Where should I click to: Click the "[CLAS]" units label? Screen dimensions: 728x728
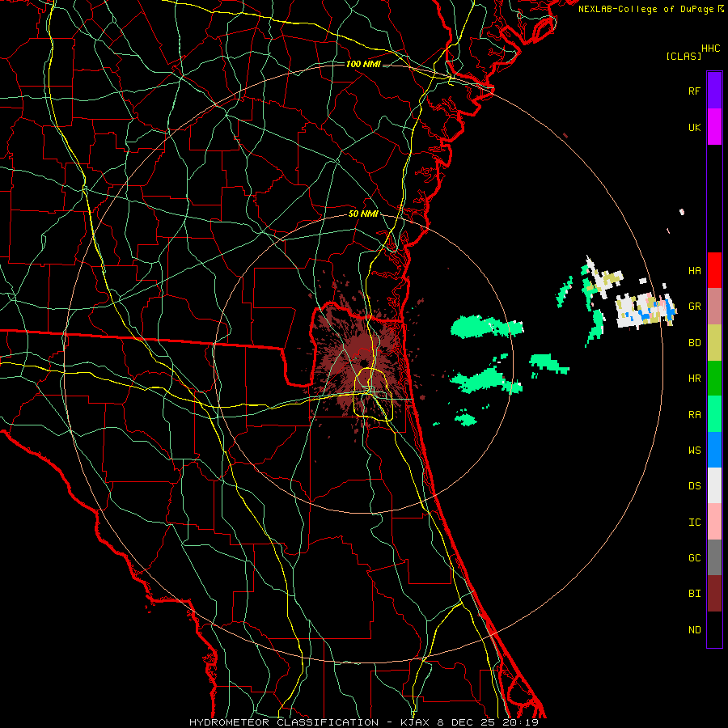(684, 56)
